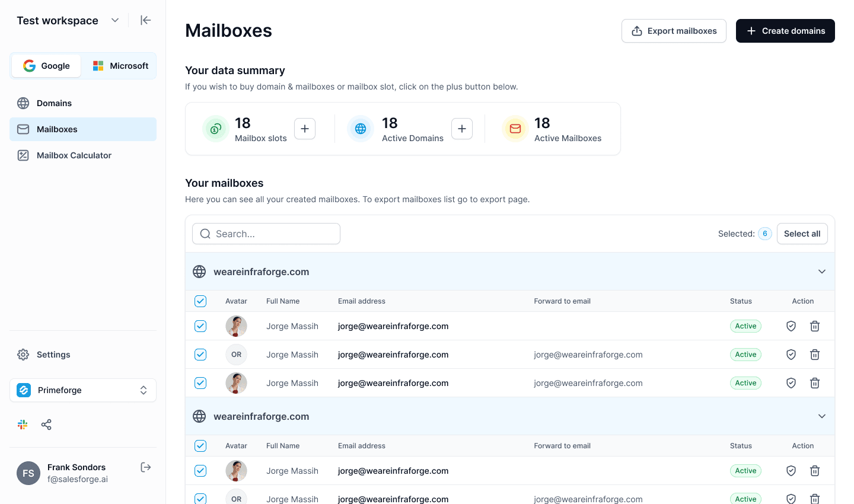The height and width of the screenshot is (504, 854).
Task: Switch to the Google provider tab
Action: click(46, 66)
